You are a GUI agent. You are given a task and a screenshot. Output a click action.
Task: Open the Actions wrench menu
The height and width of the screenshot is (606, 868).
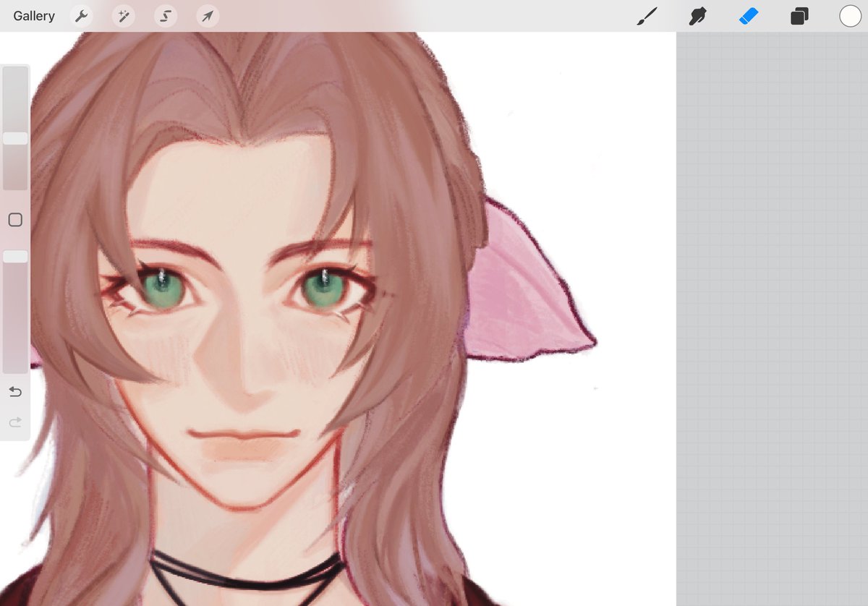(x=82, y=16)
